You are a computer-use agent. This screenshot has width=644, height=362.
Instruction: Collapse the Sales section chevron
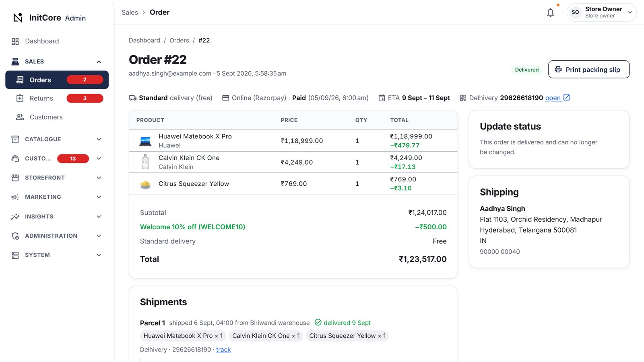[99, 62]
